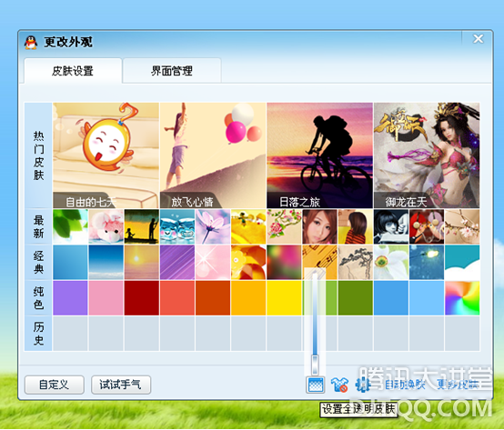Select the 日落之旅 cyclist skin
This screenshot has width=504, height=430.
[x=320, y=155]
